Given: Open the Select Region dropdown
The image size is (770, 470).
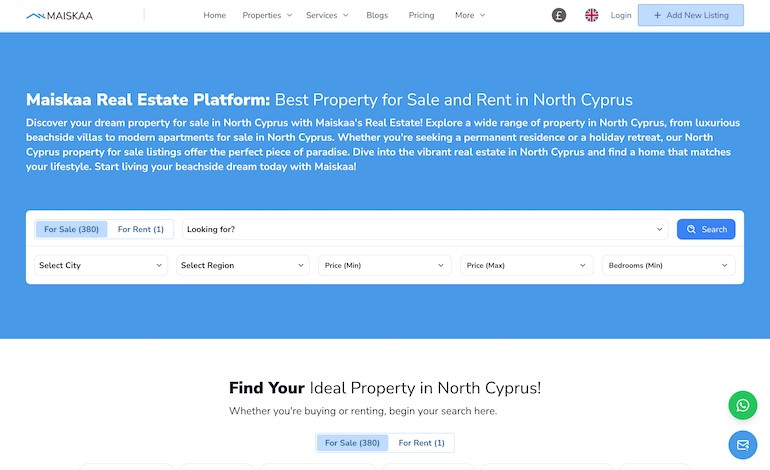Looking at the screenshot, I should click(243, 265).
